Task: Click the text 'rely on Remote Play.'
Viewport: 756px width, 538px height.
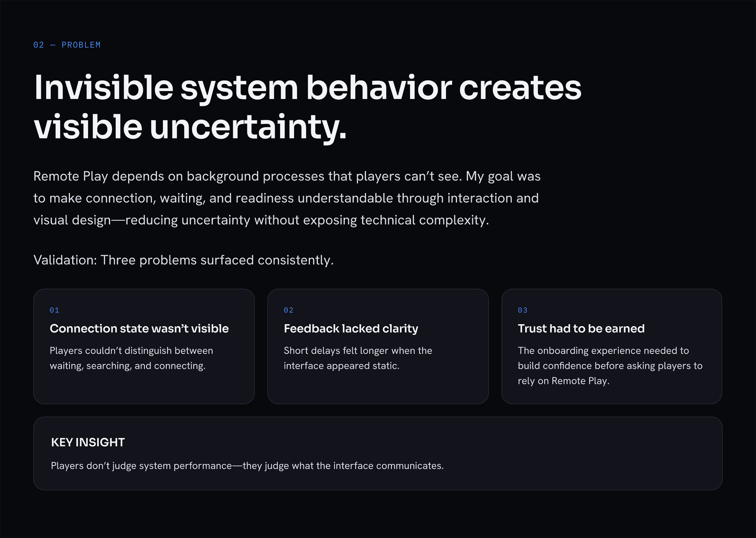Action: pos(563,381)
